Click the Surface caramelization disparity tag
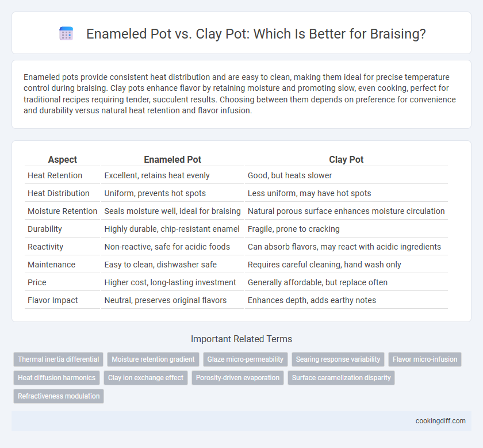 (342, 378)
